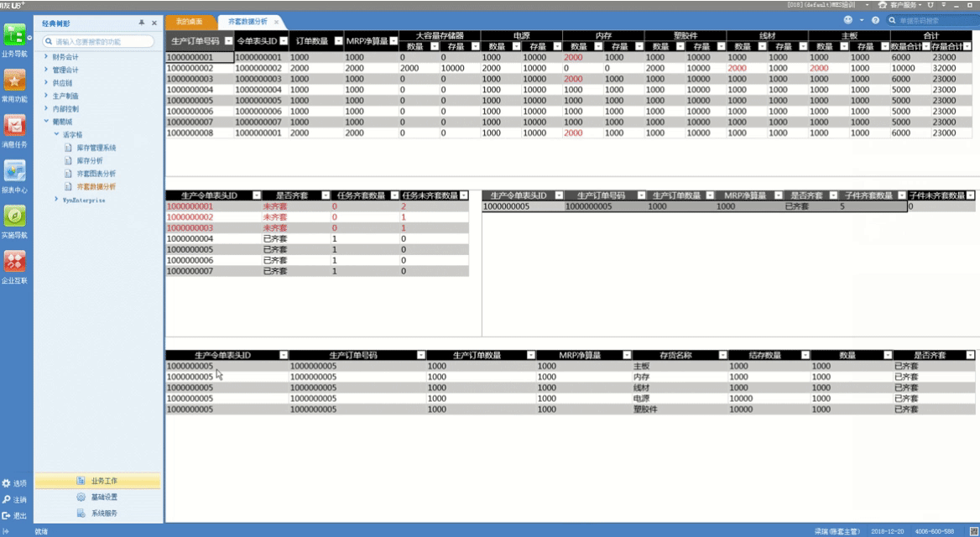Click 注销 key icon to log off
Image resolution: width=980 pixels, height=537 pixels.
(6, 499)
